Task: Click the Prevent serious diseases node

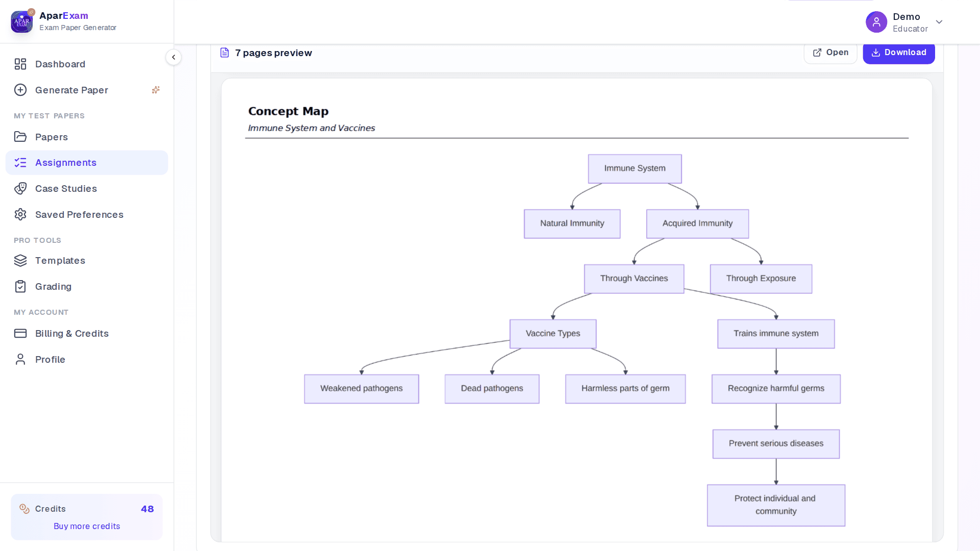Action: pyautogui.click(x=776, y=444)
